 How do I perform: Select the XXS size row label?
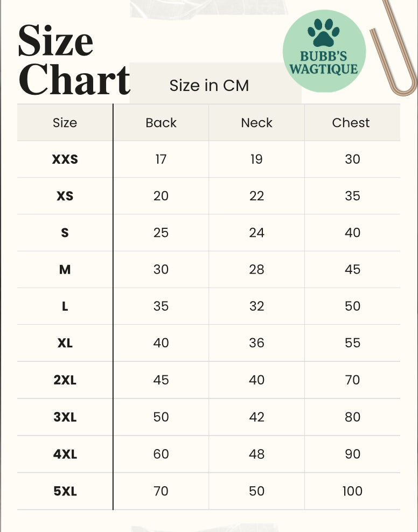tap(65, 159)
